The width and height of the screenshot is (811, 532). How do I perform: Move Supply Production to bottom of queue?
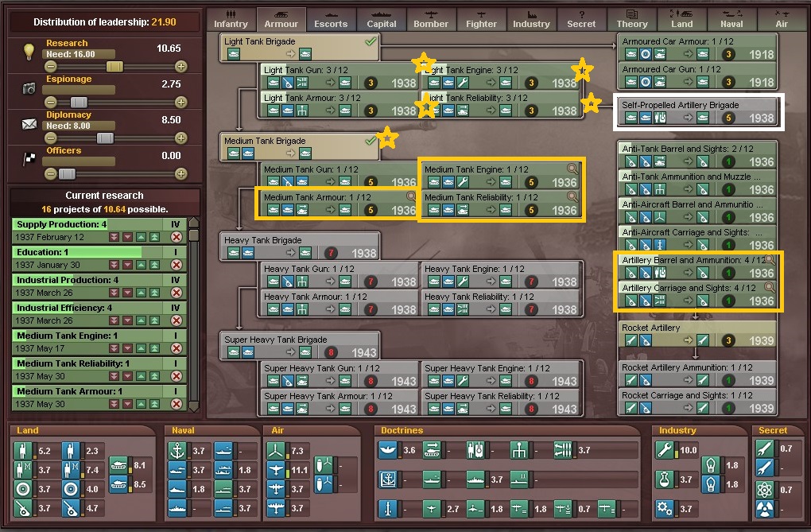[x=114, y=237]
